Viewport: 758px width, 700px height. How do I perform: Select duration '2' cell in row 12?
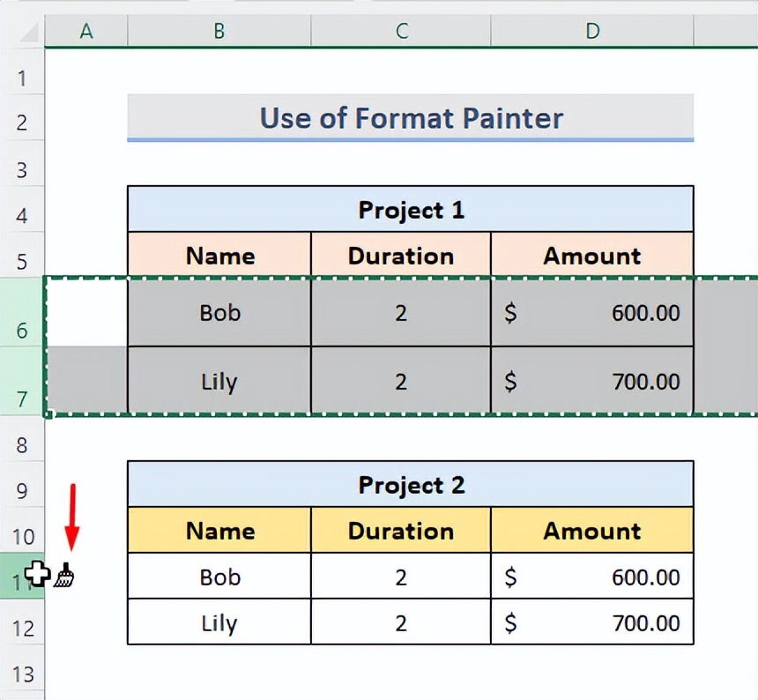pos(401,622)
